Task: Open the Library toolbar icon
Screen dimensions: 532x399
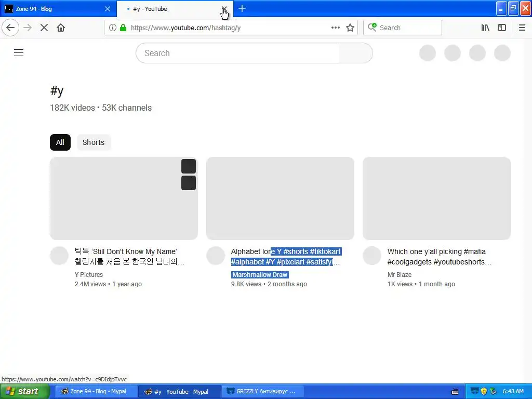Action: pyautogui.click(x=485, y=28)
